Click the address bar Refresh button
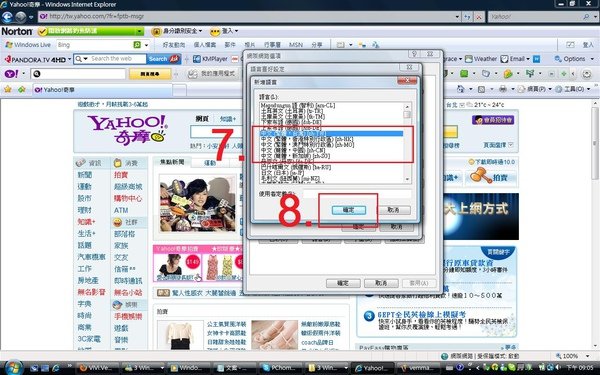Viewport: 600px width, 375px height. pyautogui.click(x=468, y=17)
